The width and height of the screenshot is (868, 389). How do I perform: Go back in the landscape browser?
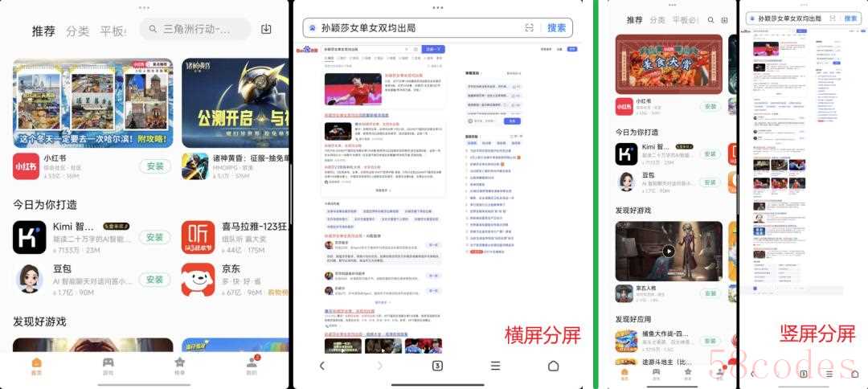point(322,366)
